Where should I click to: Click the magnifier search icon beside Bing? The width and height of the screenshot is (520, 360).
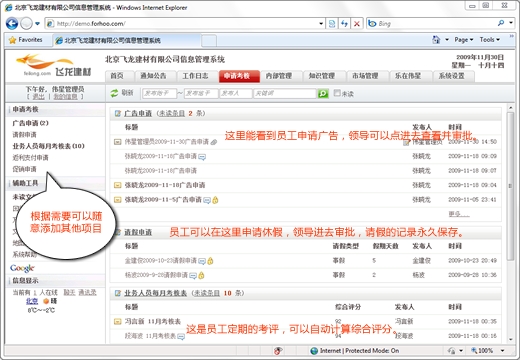(x=501, y=23)
